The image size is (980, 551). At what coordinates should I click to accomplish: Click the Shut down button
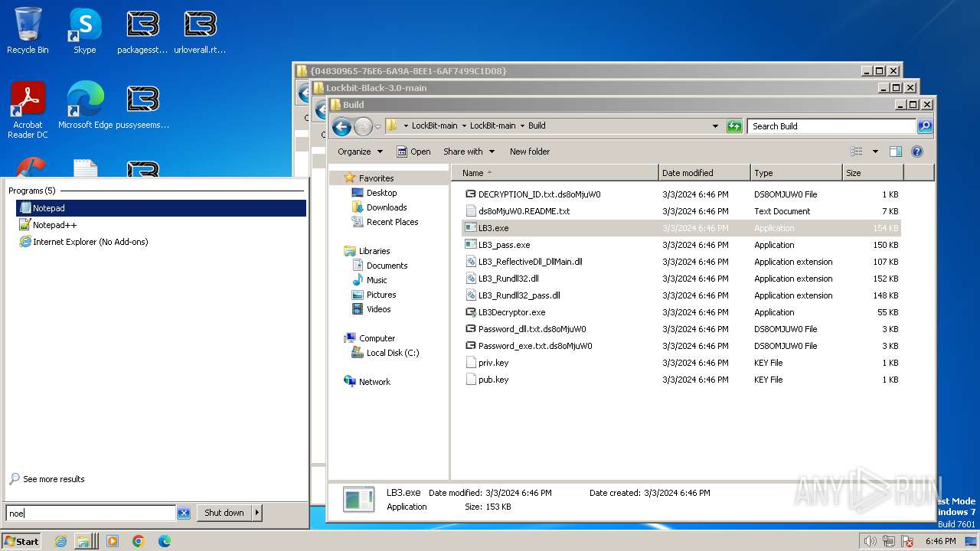pos(224,513)
